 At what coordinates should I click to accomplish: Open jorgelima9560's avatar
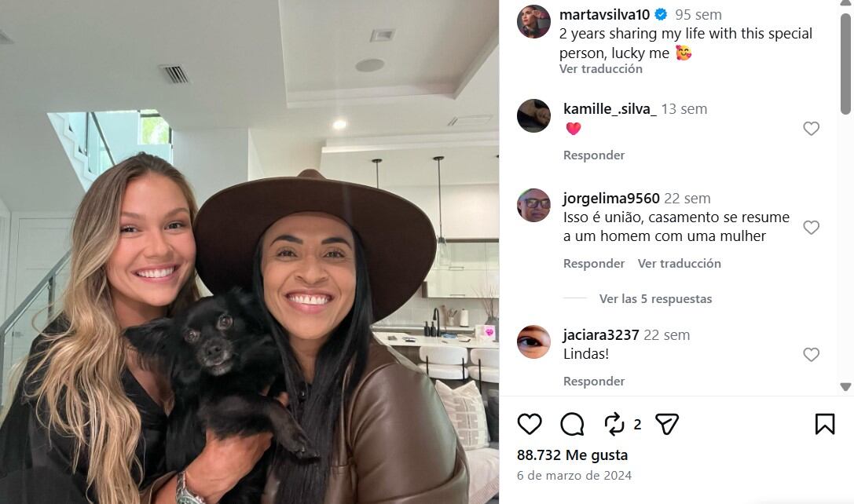click(533, 205)
